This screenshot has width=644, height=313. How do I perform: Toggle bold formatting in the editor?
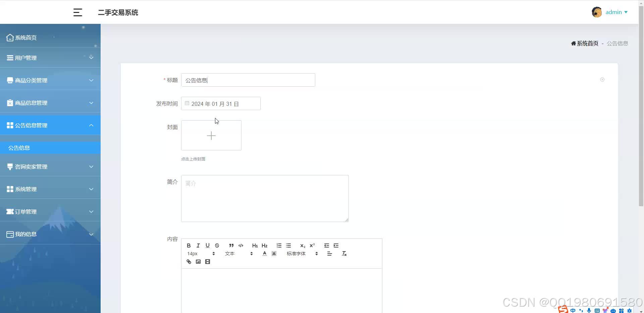[x=189, y=245]
